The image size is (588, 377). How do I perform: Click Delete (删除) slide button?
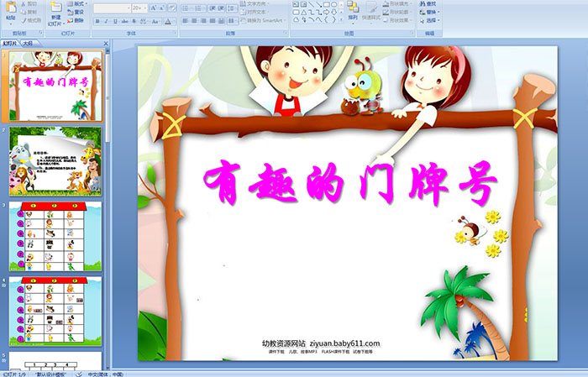[x=76, y=20]
